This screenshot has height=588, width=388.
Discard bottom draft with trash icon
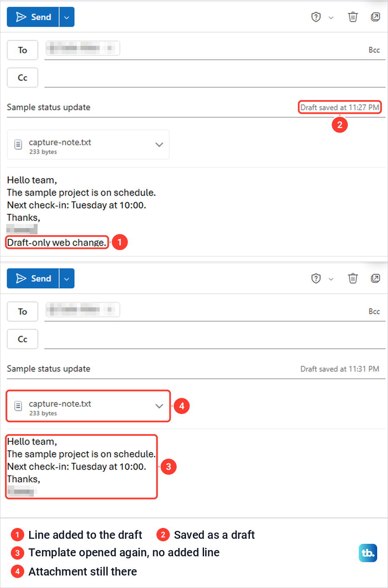353,279
